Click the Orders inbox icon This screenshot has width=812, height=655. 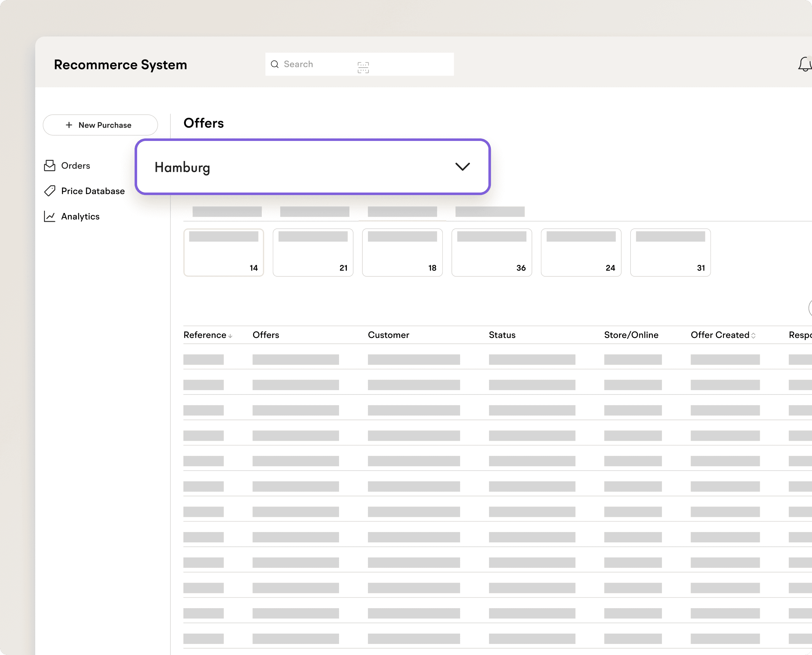coord(49,165)
